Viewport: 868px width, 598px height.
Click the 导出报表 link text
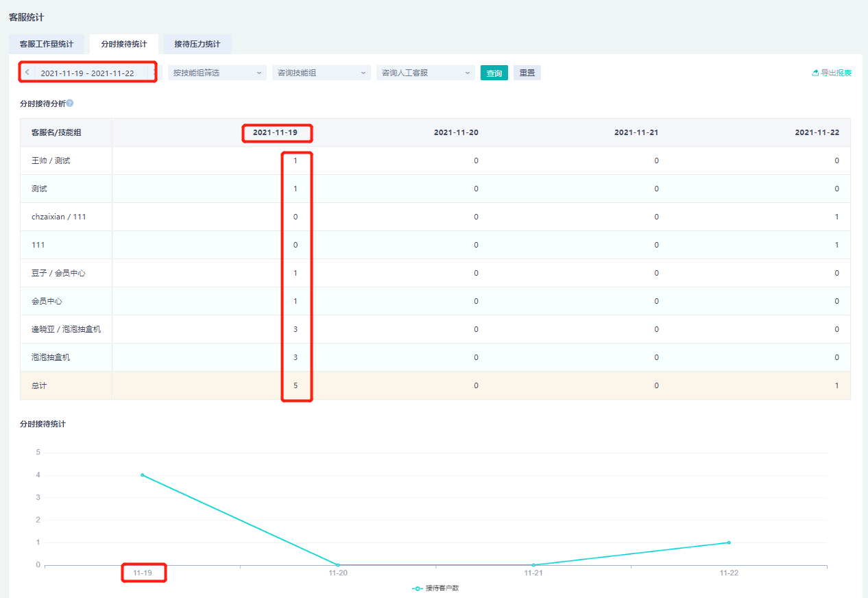click(836, 73)
